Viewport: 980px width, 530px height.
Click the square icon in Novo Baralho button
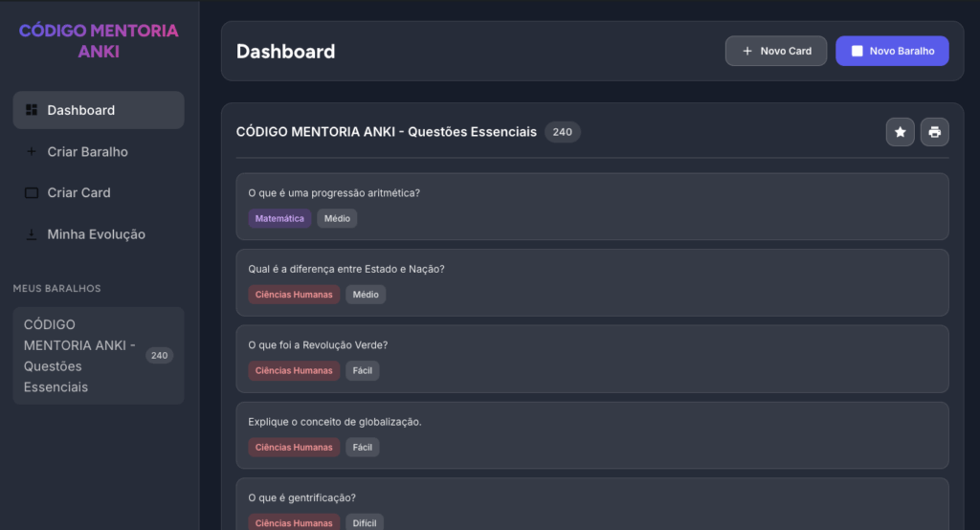[x=857, y=51]
